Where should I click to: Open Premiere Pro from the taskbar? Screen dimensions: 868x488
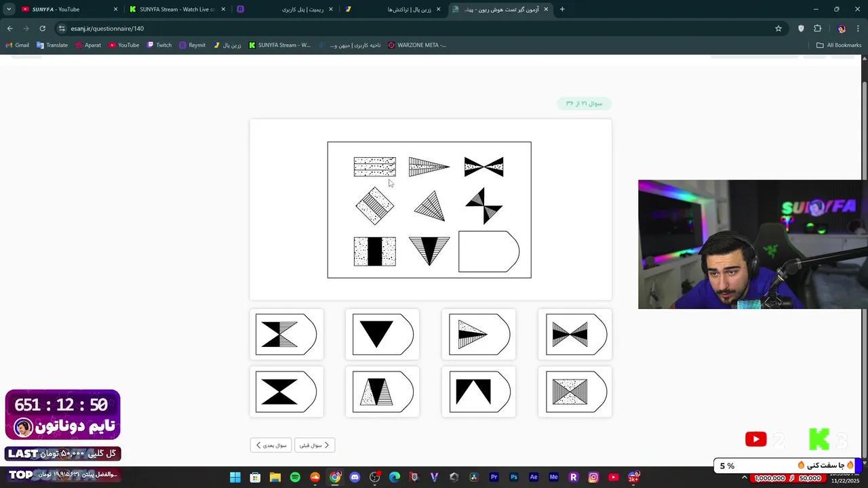tap(494, 477)
